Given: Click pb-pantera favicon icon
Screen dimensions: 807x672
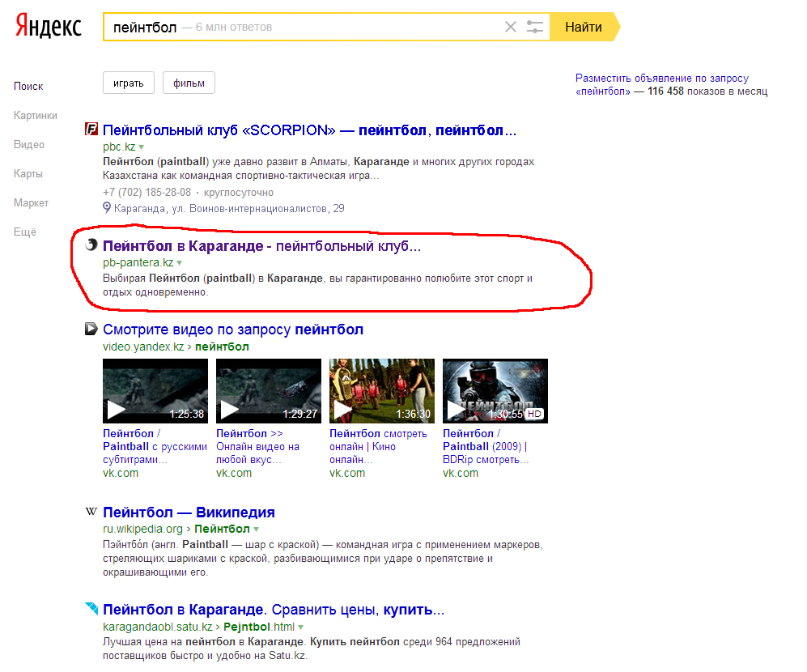Looking at the screenshot, I should click(91, 245).
